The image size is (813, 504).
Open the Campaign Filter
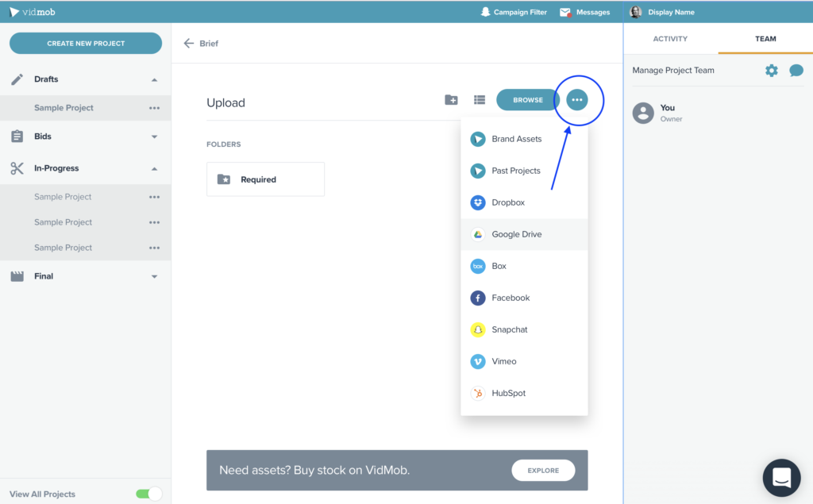click(514, 12)
